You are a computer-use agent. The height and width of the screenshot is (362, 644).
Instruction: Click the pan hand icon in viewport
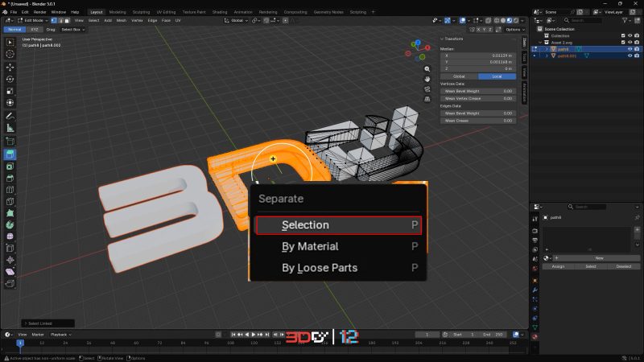[427, 80]
